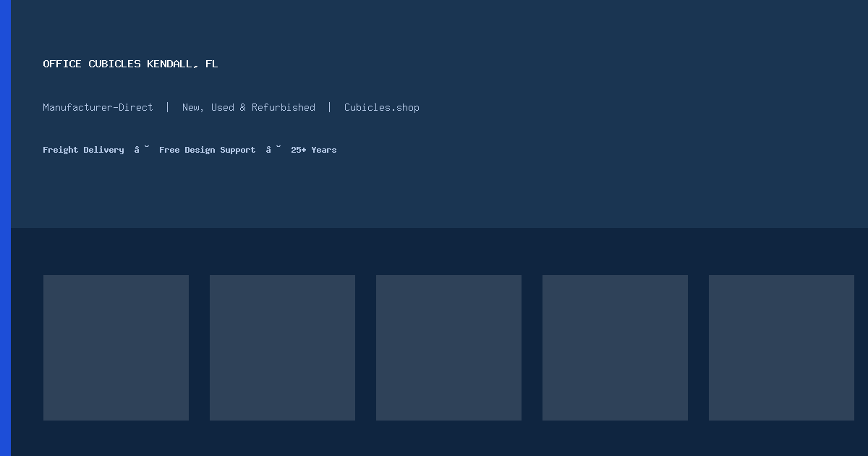
Task: Click the 'Free Design Support' text
Action: (207, 150)
